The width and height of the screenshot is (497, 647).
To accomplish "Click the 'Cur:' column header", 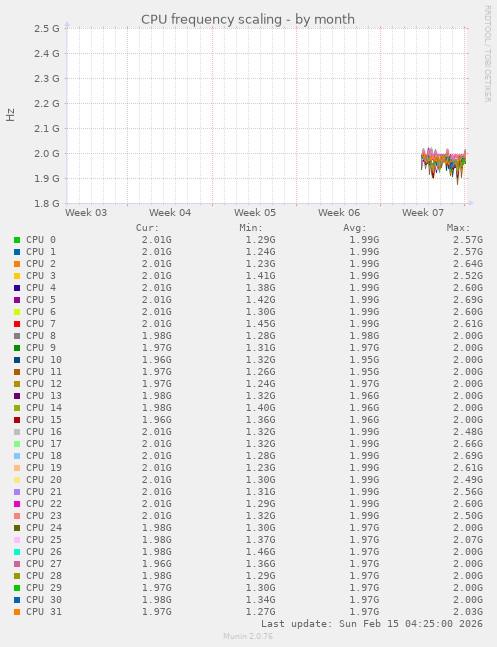I will click(x=147, y=228).
